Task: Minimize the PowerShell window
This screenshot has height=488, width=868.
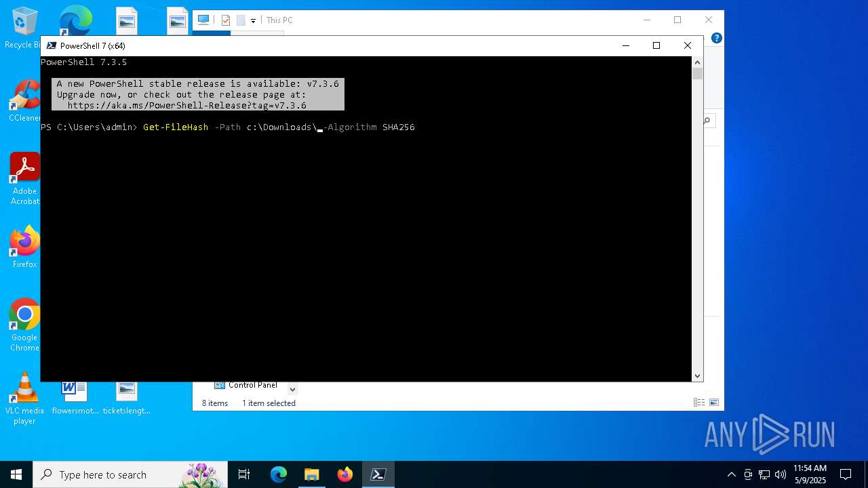Action: click(x=625, y=45)
